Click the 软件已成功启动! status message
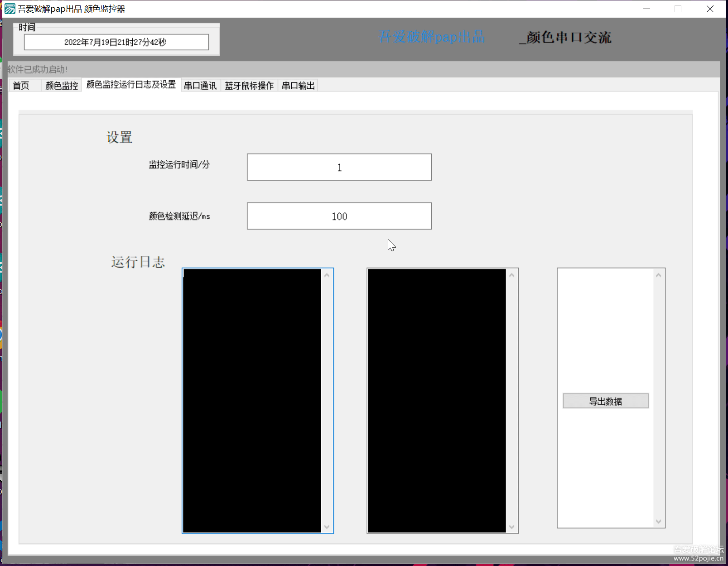 coord(37,69)
